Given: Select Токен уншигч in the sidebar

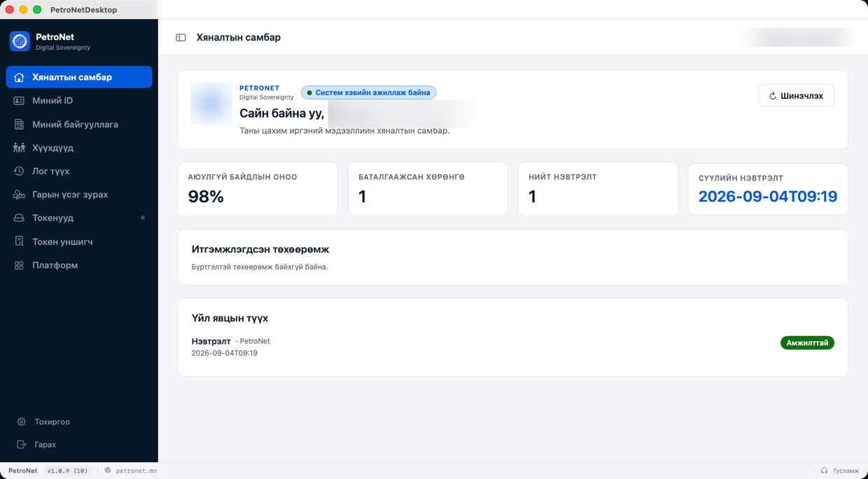Looking at the screenshot, I should coord(79,242).
